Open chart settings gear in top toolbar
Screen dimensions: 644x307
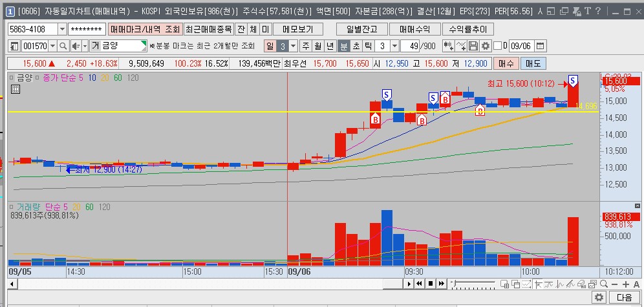486,46
